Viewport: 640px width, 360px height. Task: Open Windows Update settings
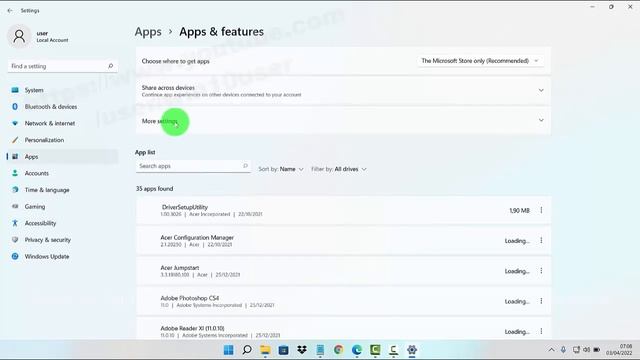pyautogui.click(x=47, y=257)
